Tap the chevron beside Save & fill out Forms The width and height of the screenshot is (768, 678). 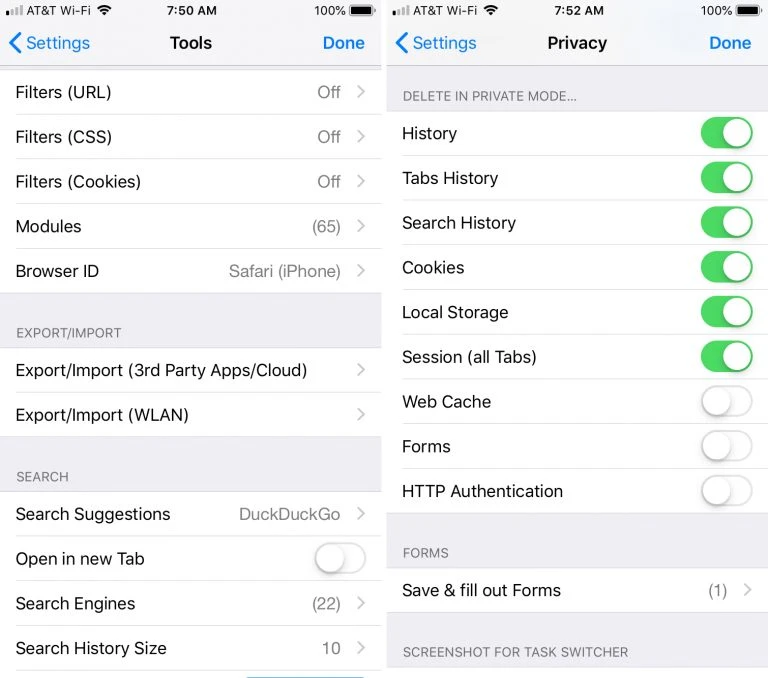747,590
